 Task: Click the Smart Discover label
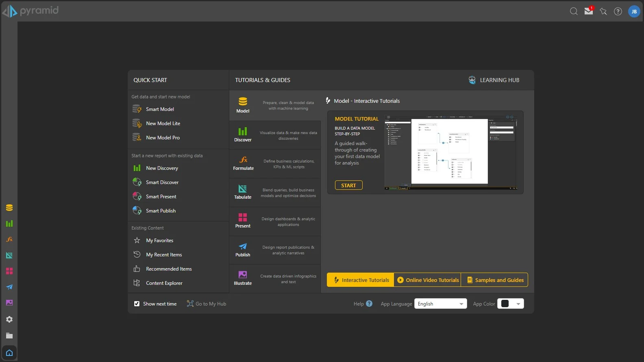[x=162, y=182]
